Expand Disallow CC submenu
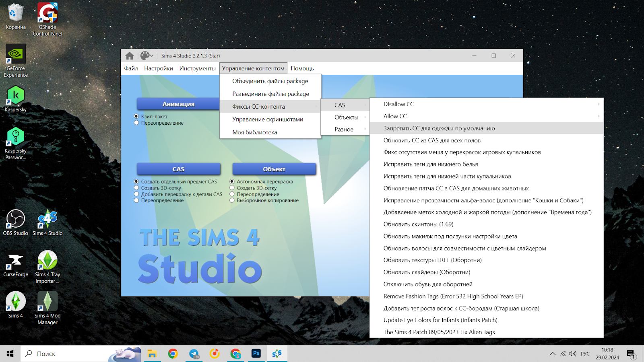644x362 pixels. point(486,104)
